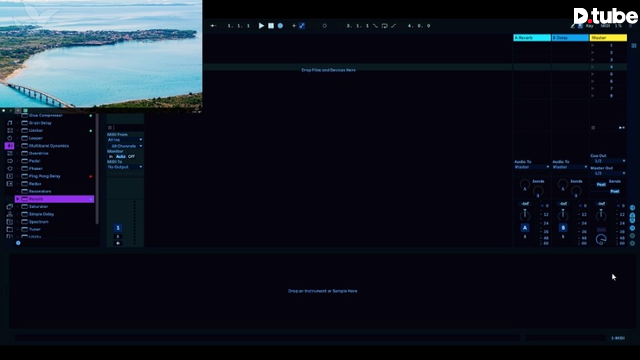Select the Master track header

tap(608, 38)
